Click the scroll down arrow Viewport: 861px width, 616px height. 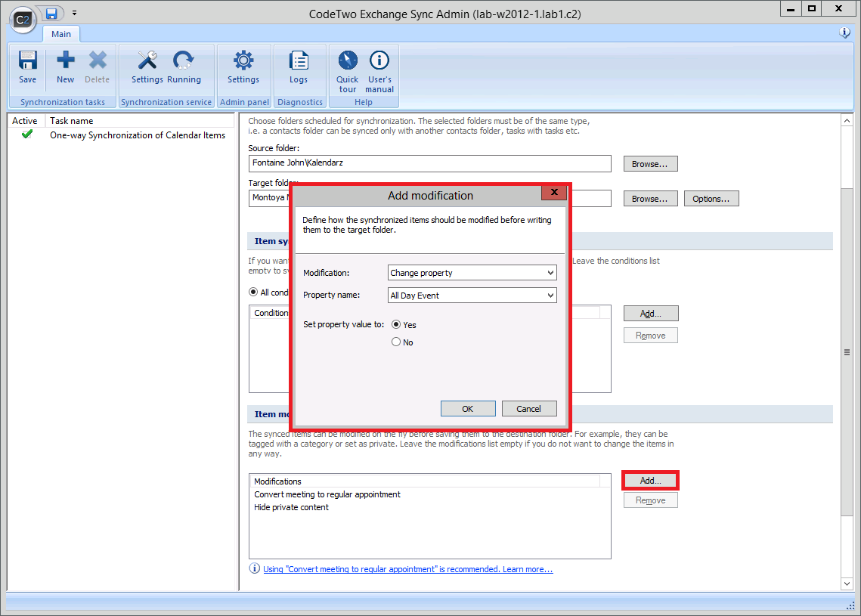tap(847, 584)
